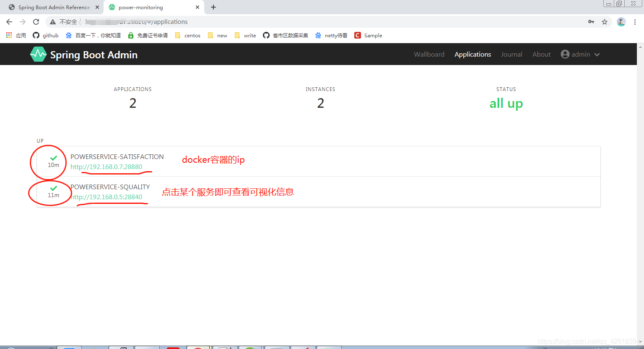Open the POWERSERVICE-SATISFACTION application row
This screenshot has width=644, height=349.
coord(319,161)
